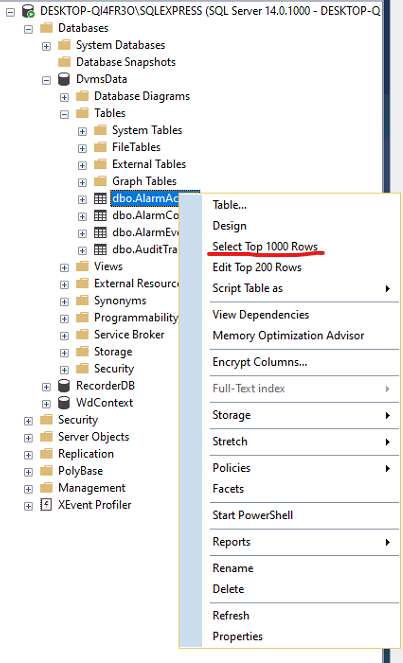Collapse the Databases node

pyautogui.click(x=28, y=29)
